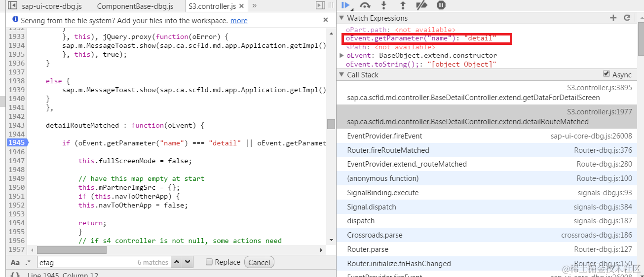
Task: Click breakpoint marker on line 1945
Action: tap(17, 142)
